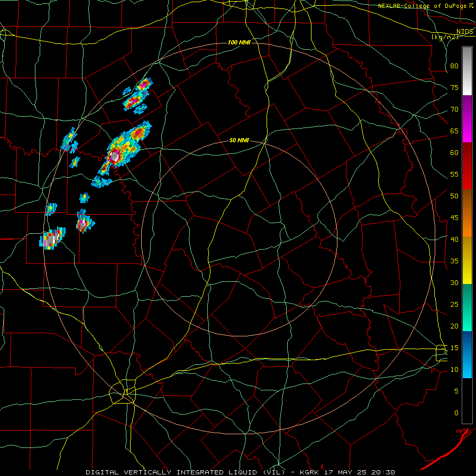Click the 10 value on the color scale
476x476 pixels.
(454, 370)
